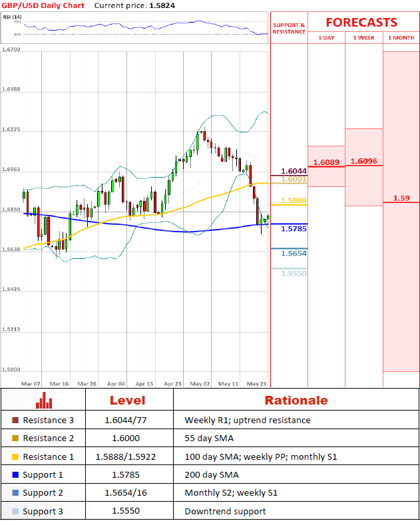This screenshot has height=521, width=420.
Task: Click the 1.5785 support level label
Action: (x=294, y=229)
